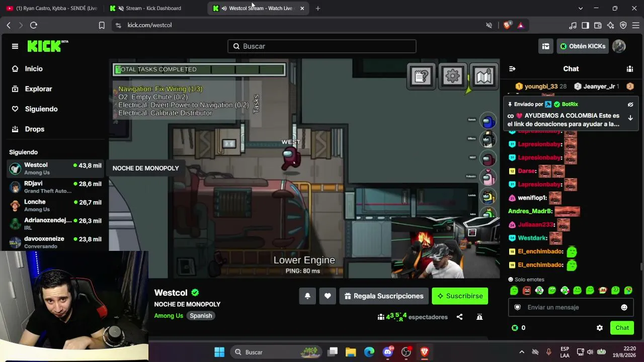The width and height of the screenshot is (644, 362).
Task: Open RDjavi's channel in the followed list
Action: tap(55, 187)
